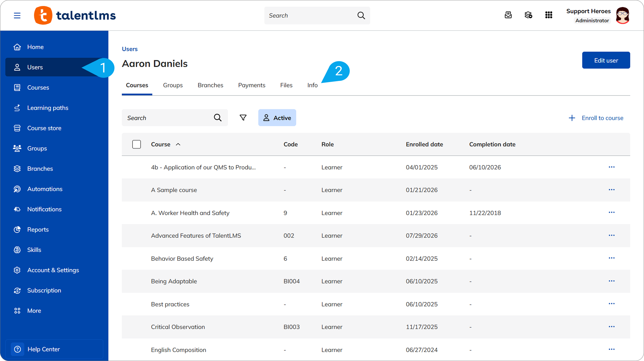644x361 pixels.
Task: Click code BI004 in Being Adaptable row
Action: 292,281
